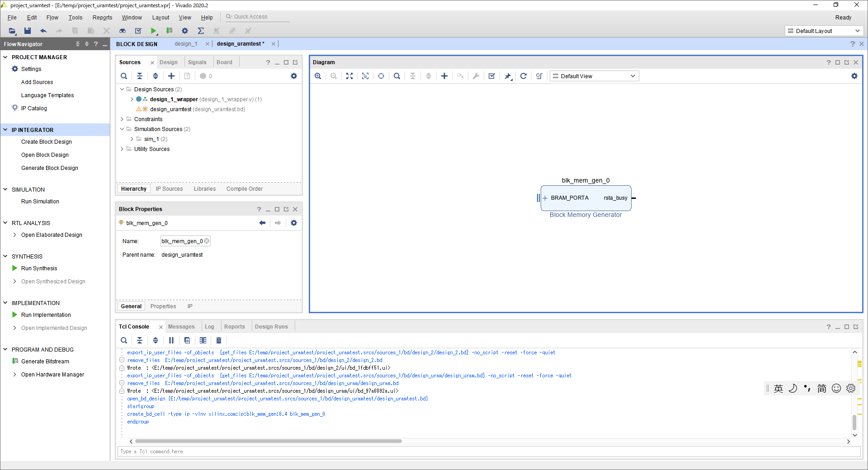Screen dimensions: 868x470
Task: Collapse Design Sources tree node
Action: point(122,89)
